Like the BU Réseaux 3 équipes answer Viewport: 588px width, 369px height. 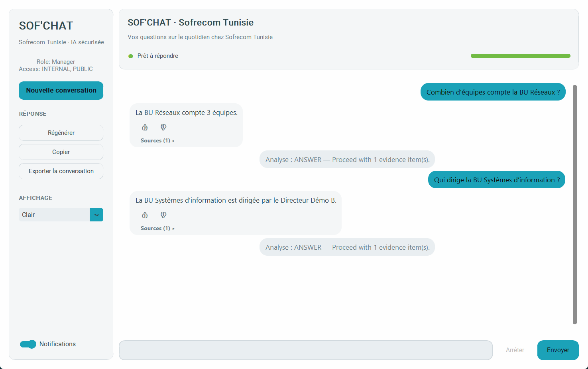(145, 127)
